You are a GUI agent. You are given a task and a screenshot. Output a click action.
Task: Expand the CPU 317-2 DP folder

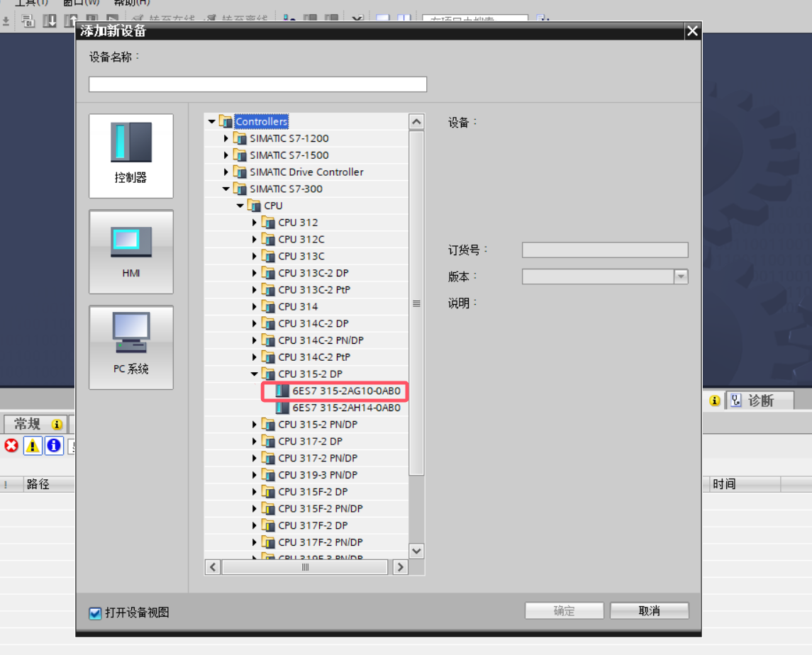pyautogui.click(x=255, y=441)
